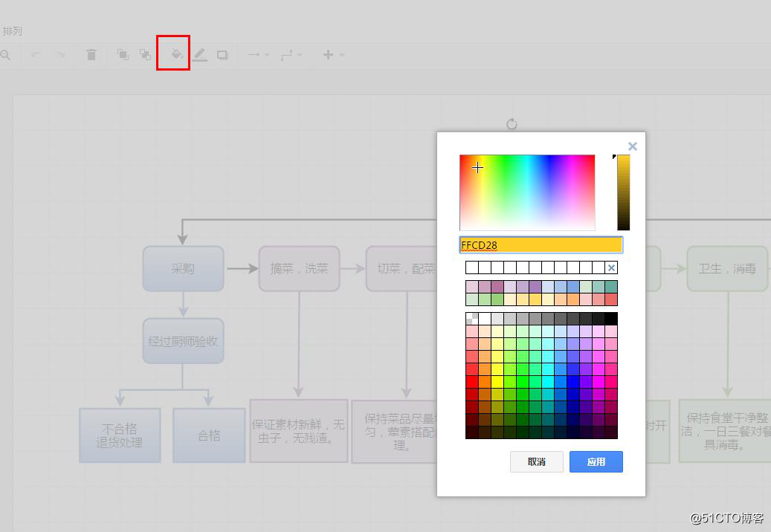Click the 应用 button

pos(596,461)
